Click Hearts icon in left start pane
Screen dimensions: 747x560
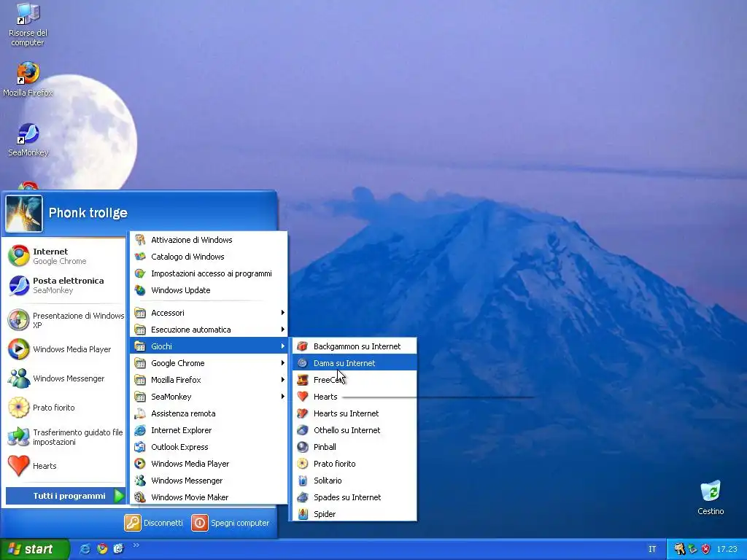click(x=18, y=466)
